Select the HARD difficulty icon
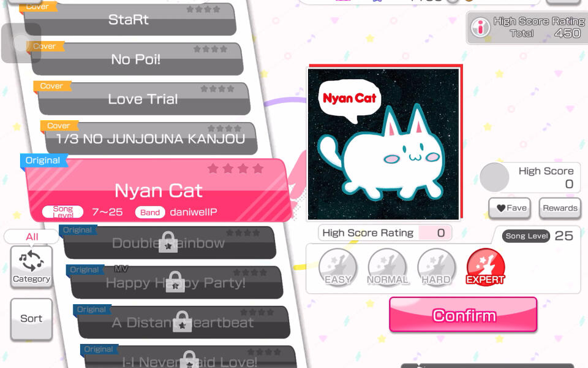 click(436, 268)
